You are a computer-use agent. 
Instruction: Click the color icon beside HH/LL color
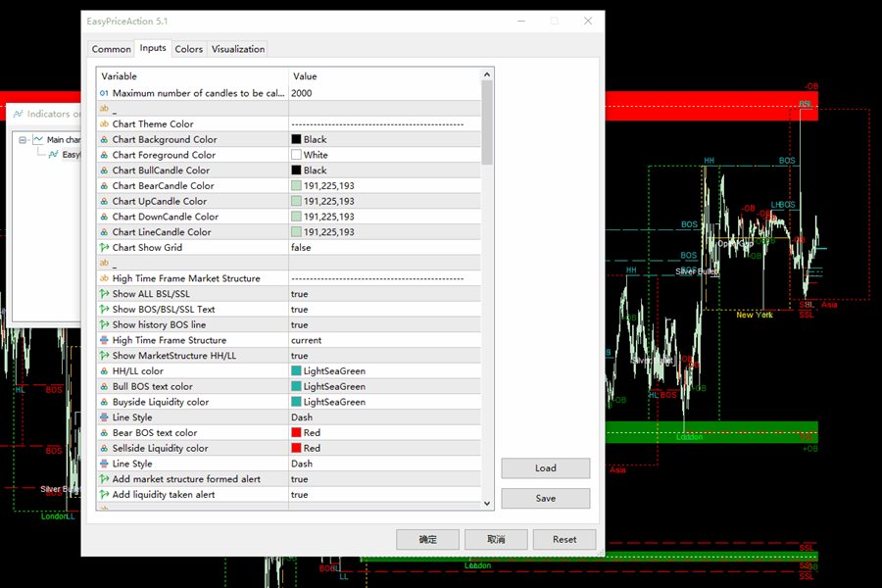click(104, 371)
